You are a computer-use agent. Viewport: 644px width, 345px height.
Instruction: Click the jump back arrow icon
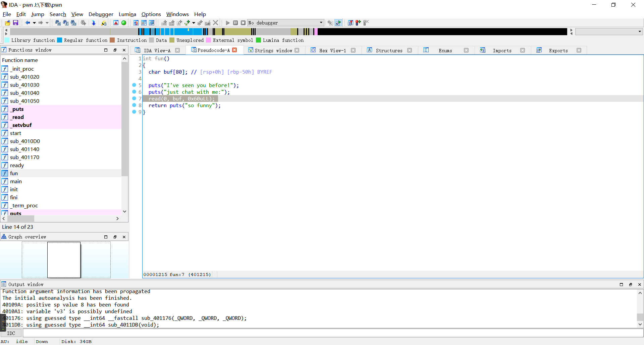click(x=28, y=23)
